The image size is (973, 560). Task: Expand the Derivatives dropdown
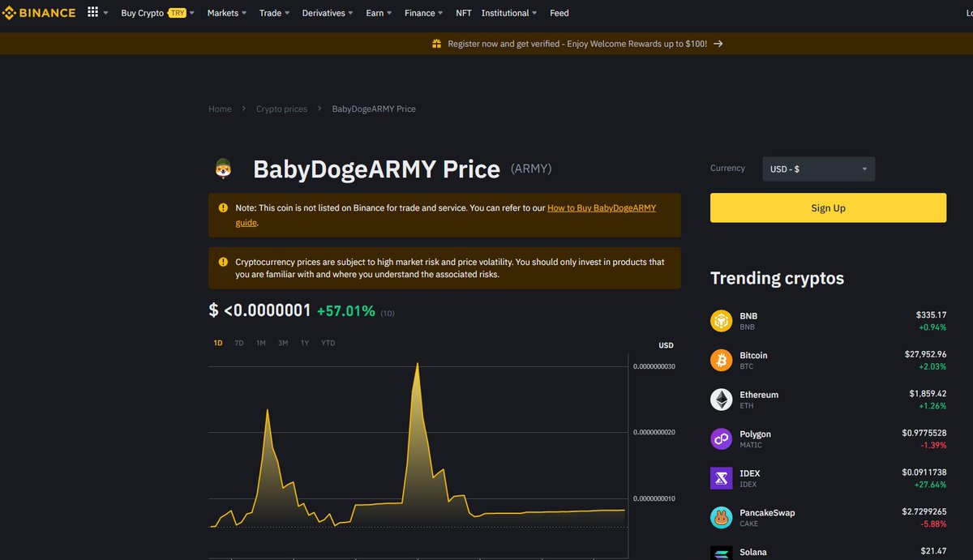pos(328,13)
